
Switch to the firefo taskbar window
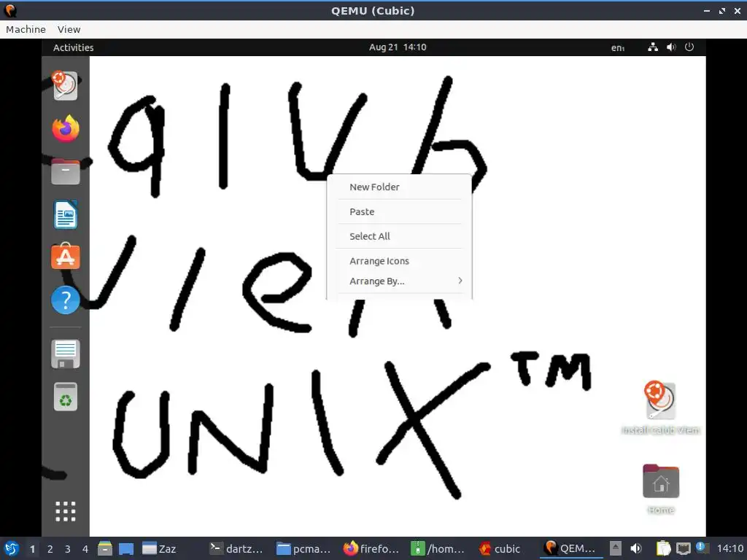coord(371,548)
